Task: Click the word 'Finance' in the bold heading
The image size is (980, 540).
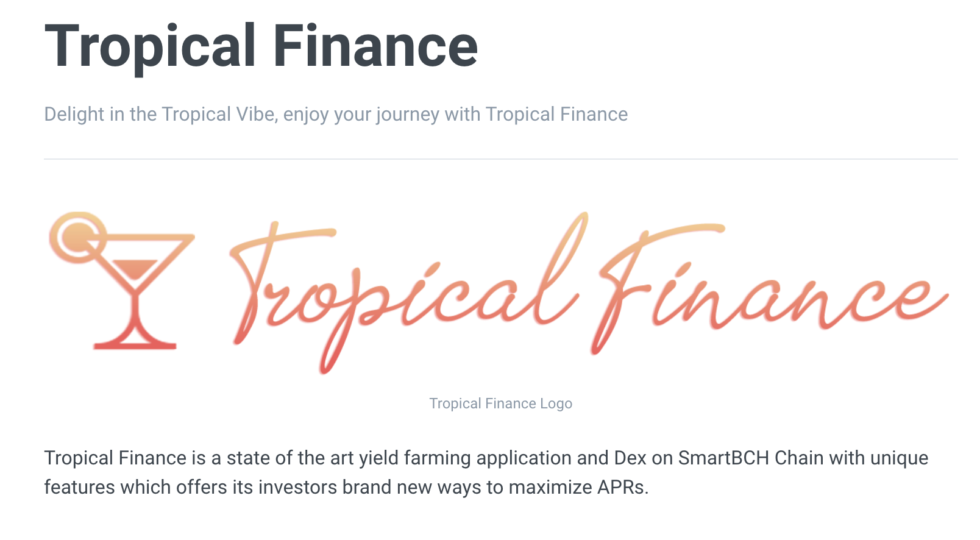Action: click(x=376, y=46)
